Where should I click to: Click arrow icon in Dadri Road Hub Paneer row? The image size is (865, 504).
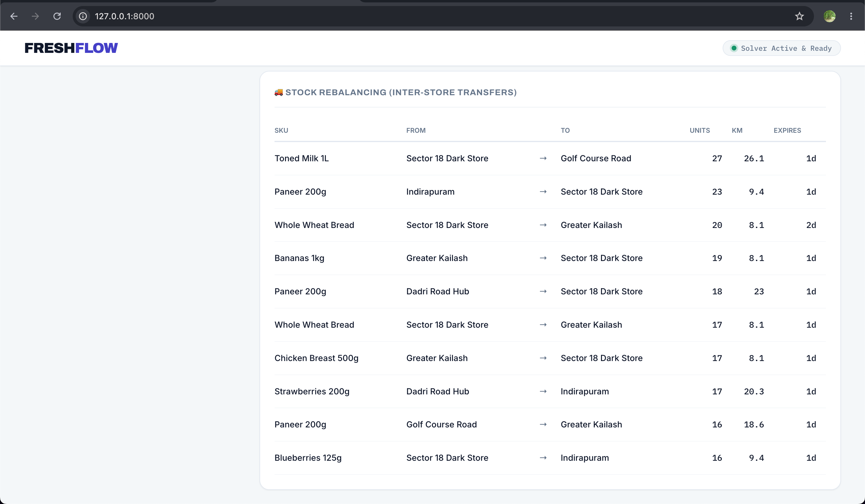click(543, 291)
